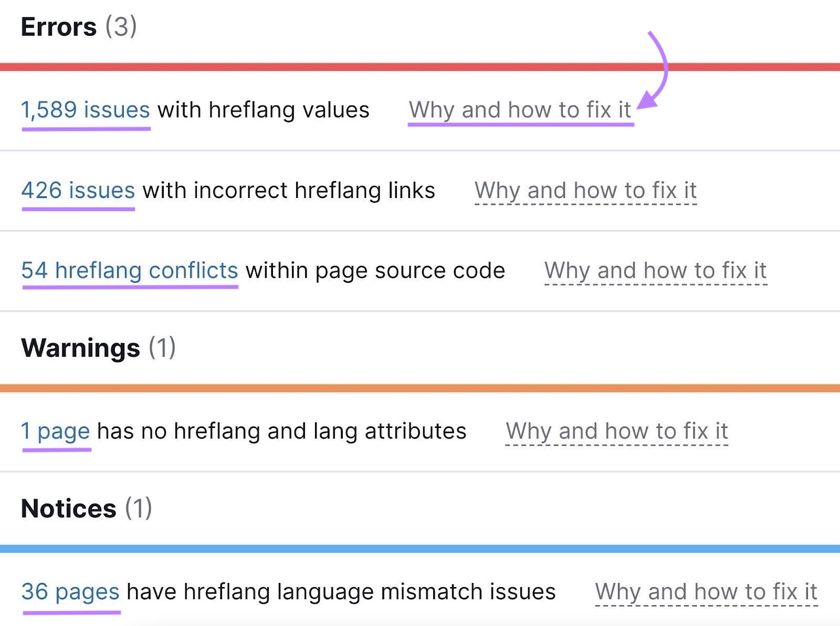Viewport: 840px width, 626px height.
Task: Select the red Errors severity bar
Action: tap(420, 67)
